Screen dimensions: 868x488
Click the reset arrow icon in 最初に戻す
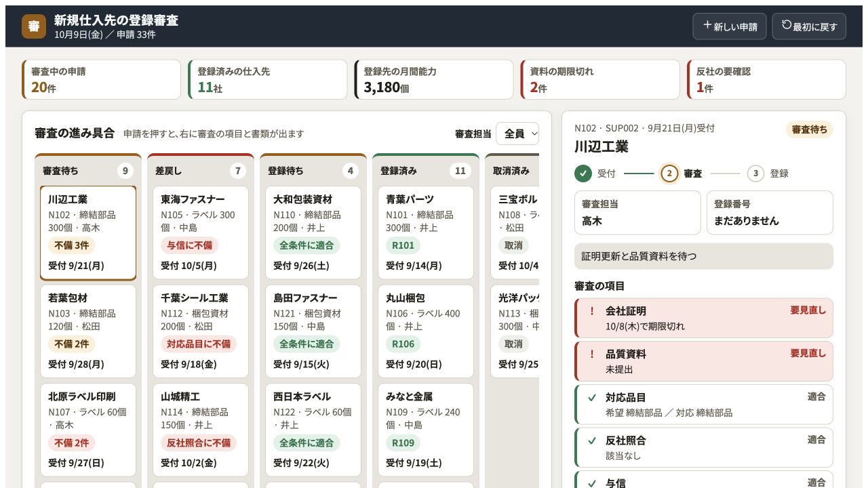[x=787, y=25]
